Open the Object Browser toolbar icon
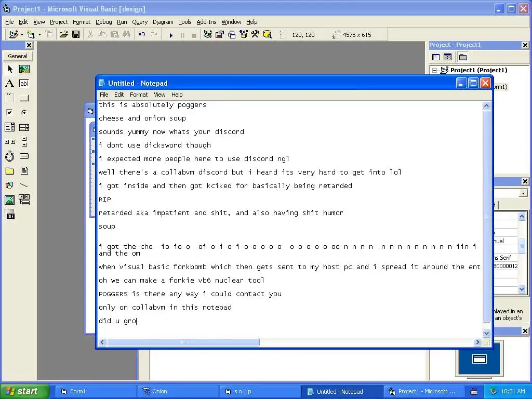The width and height of the screenshot is (532, 399). 244,35
